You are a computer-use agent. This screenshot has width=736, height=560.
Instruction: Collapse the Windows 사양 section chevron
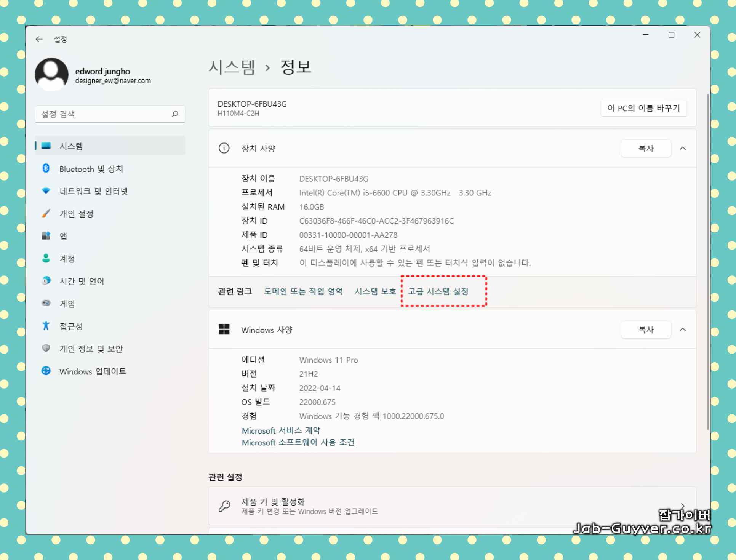[682, 330]
